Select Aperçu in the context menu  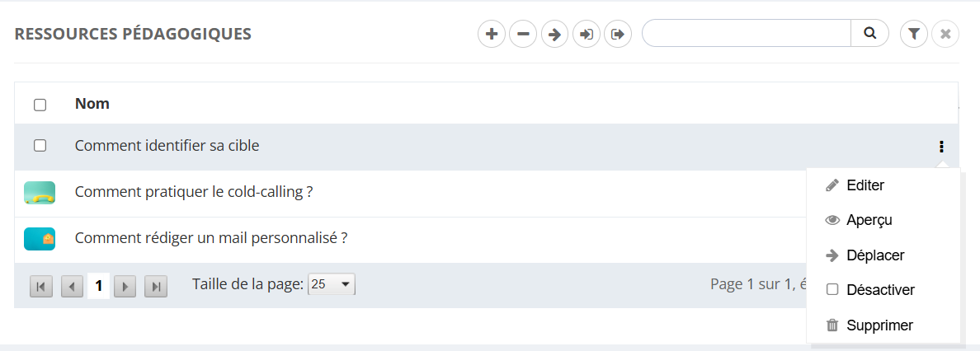868,220
